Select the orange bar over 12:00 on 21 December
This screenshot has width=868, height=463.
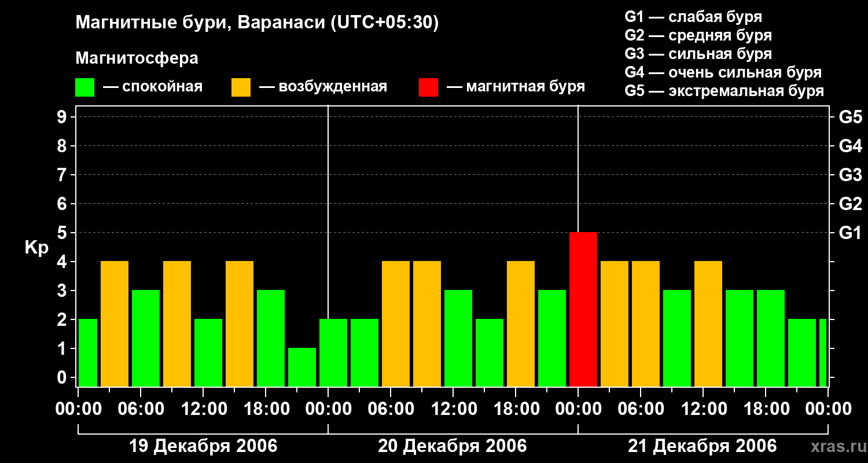708,324
